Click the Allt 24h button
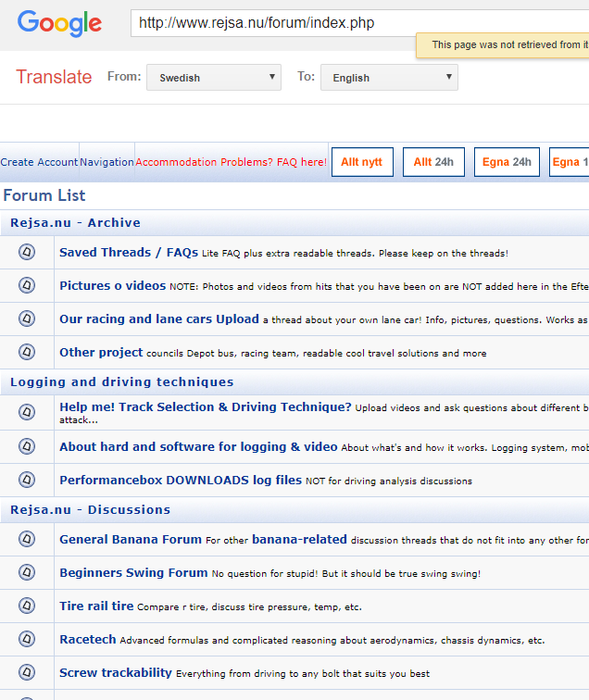This screenshot has height=700, width=589. [x=433, y=162]
